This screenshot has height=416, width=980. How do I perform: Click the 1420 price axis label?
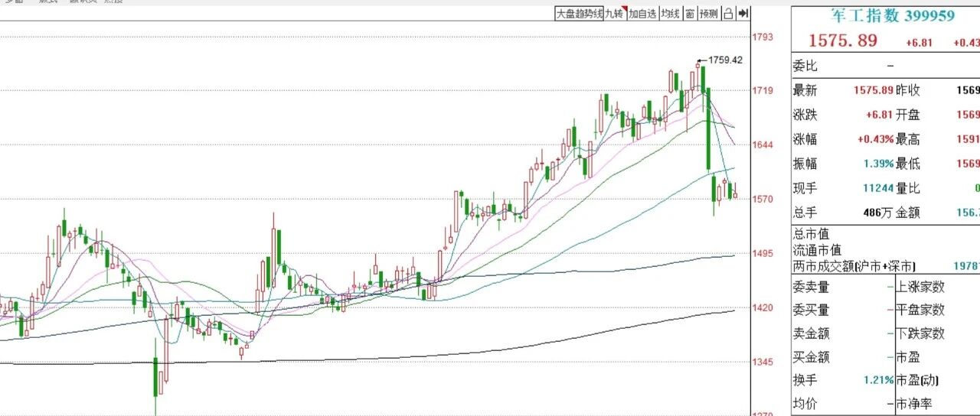[763, 308]
